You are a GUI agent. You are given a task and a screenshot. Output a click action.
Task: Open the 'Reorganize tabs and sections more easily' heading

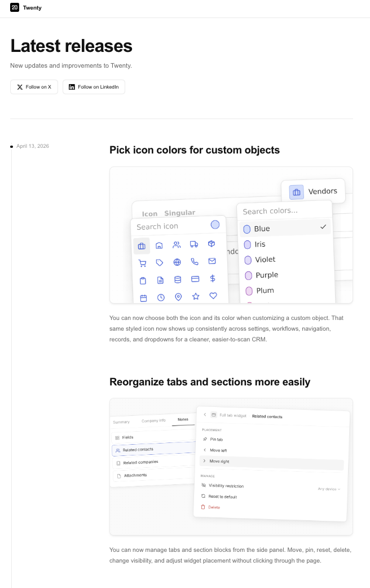point(210,382)
